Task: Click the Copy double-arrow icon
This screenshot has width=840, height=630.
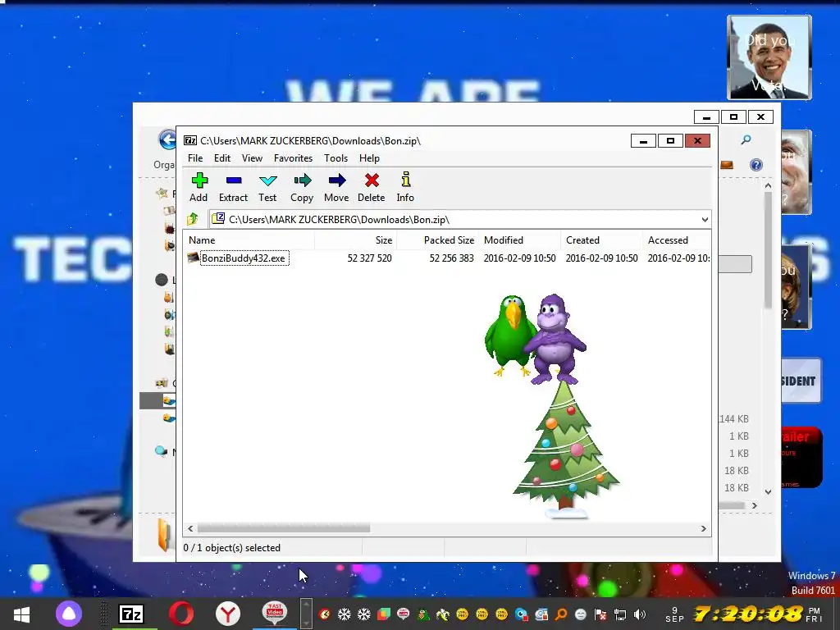Action: pos(302,180)
